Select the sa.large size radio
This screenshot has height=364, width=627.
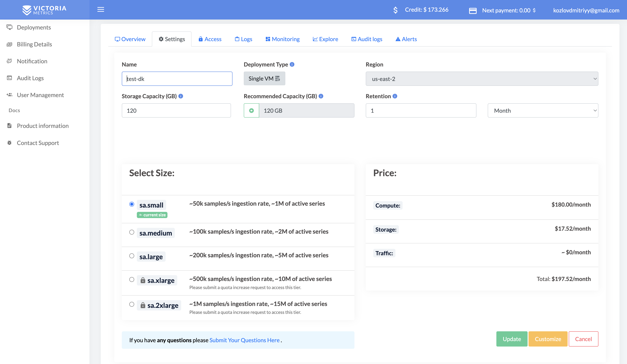(132, 256)
